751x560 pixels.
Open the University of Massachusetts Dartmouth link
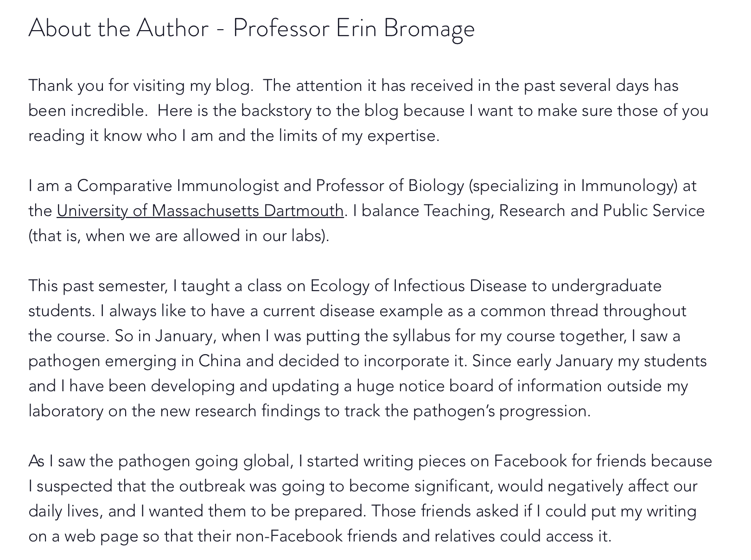[200, 210]
